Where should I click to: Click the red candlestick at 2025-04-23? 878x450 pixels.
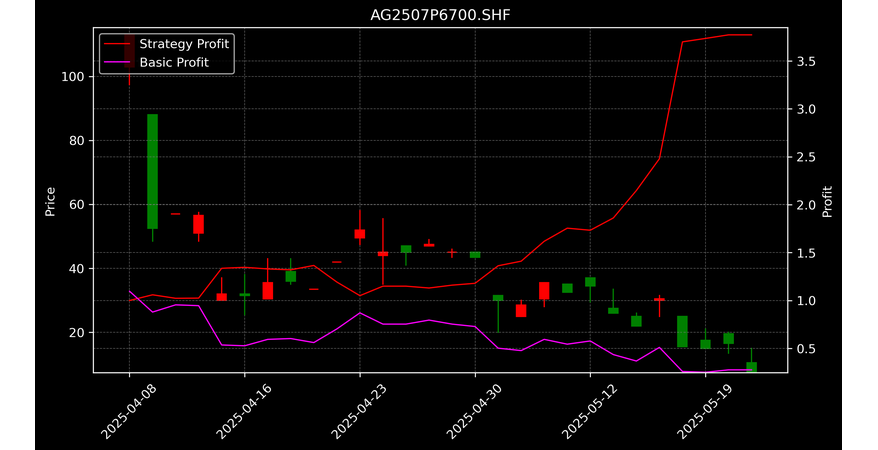[359, 234]
